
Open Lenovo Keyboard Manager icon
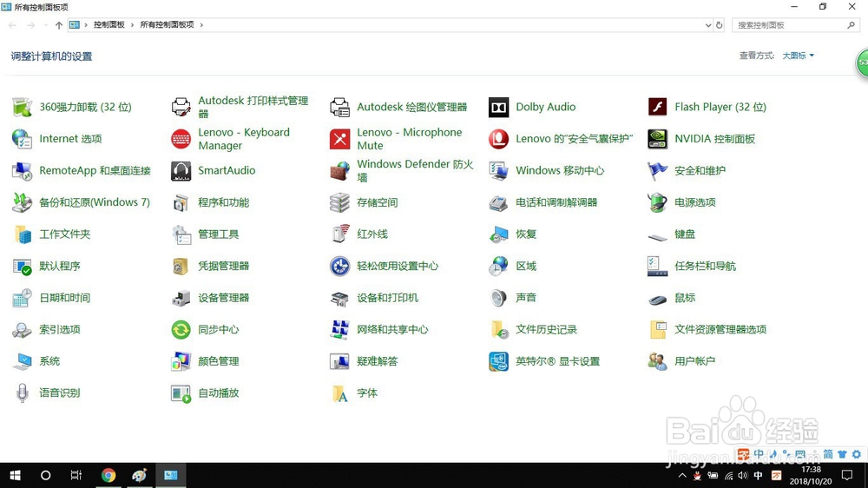click(181, 139)
